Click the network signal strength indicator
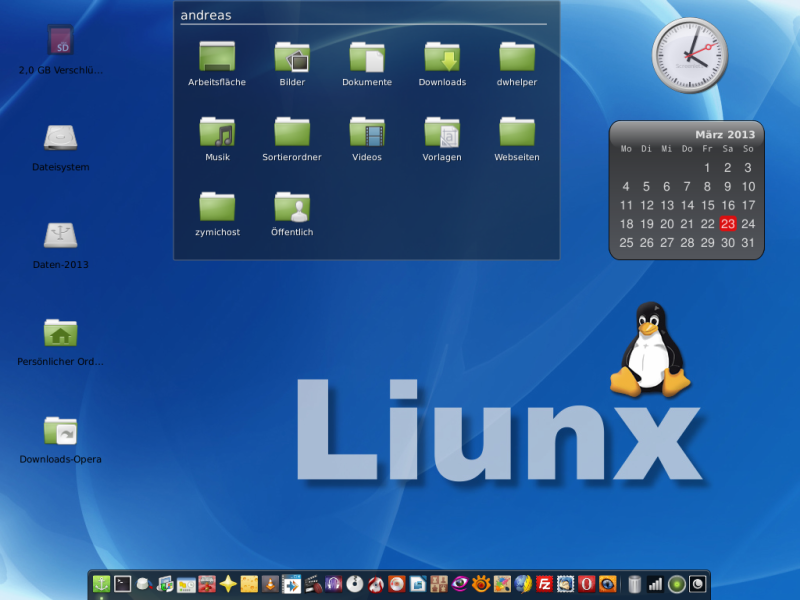This screenshot has width=800, height=600. (656, 583)
